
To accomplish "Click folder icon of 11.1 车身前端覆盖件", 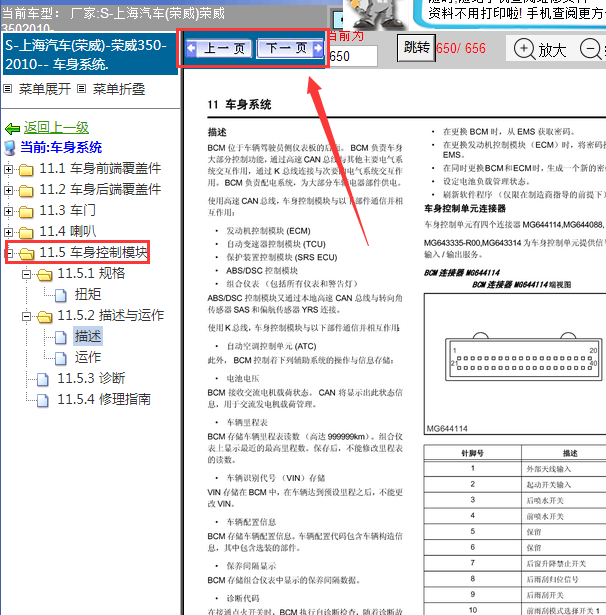I will coord(26,170).
